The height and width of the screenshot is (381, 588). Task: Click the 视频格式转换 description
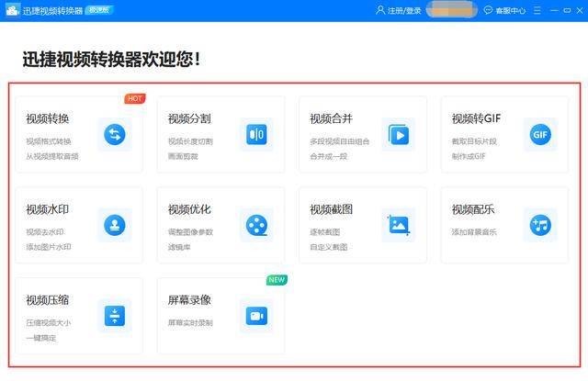point(49,141)
